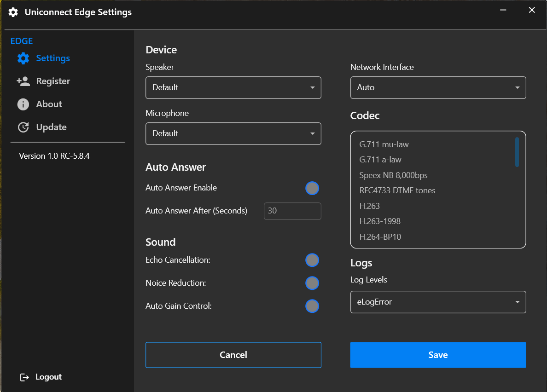Click the title bar gear icon
Viewport: 547px width, 392px height.
pyautogui.click(x=13, y=12)
